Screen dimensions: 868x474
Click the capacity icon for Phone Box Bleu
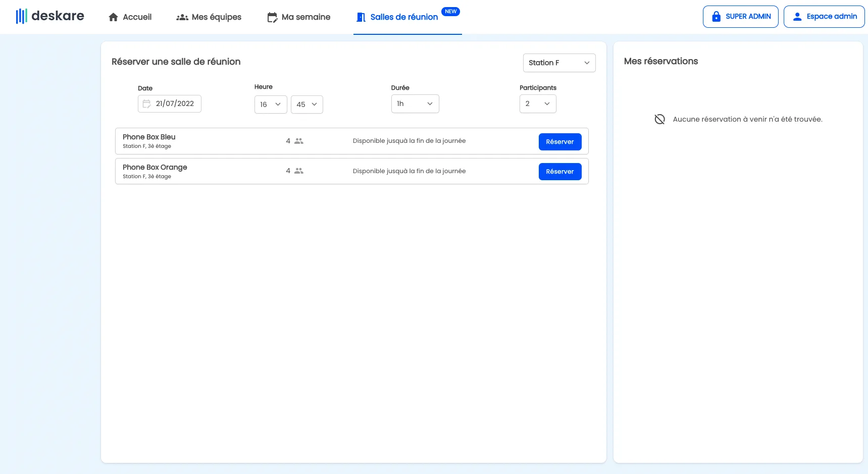coord(299,141)
